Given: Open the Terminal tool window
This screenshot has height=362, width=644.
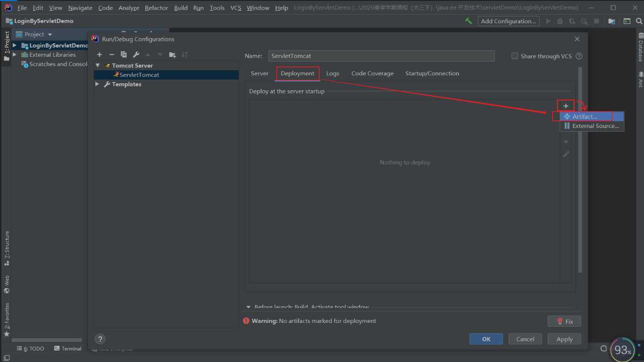Looking at the screenshot, I should pos(68,349).
